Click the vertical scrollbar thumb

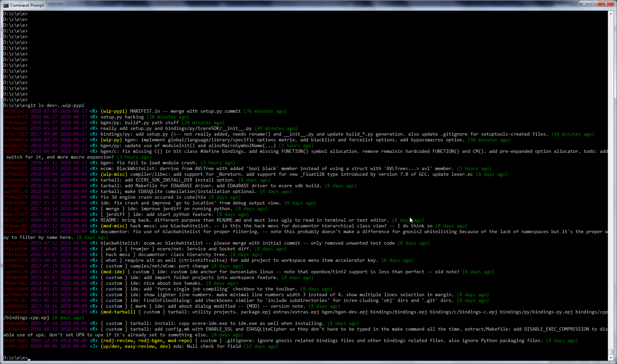point(611,352)
